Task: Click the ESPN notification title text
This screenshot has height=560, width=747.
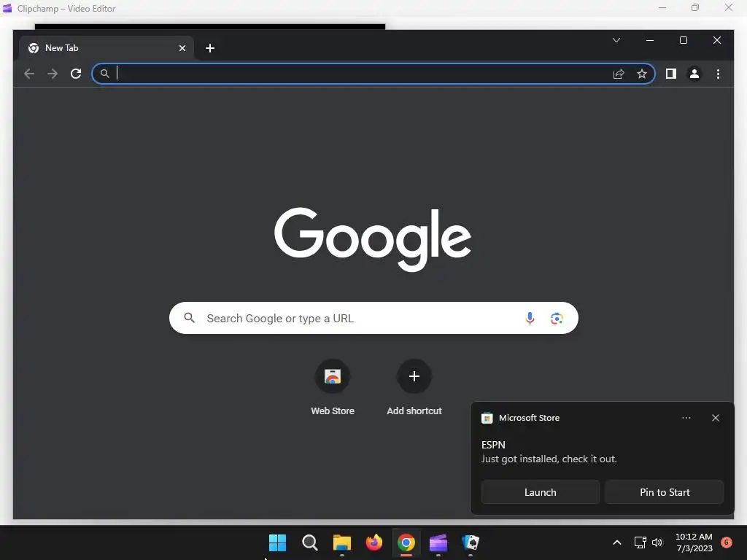Action: click(493, 445)
